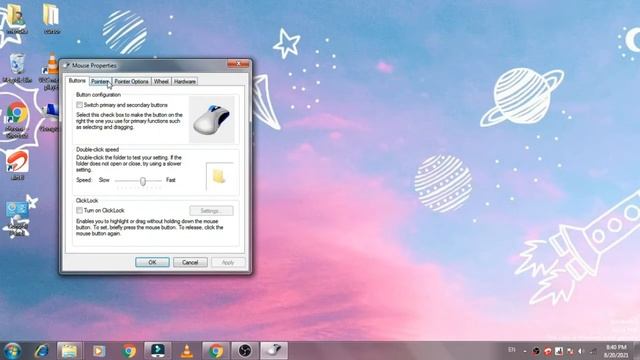Click the test folder in Double-click speed
This screenshot has width=640, height=360.
[219, 176]
